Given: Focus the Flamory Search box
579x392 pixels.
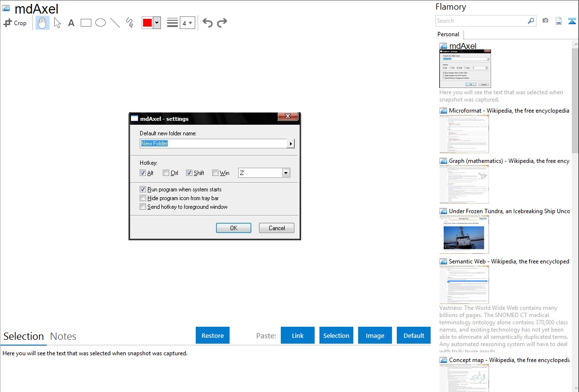Looking at the screenshot, I should (481, 21).
